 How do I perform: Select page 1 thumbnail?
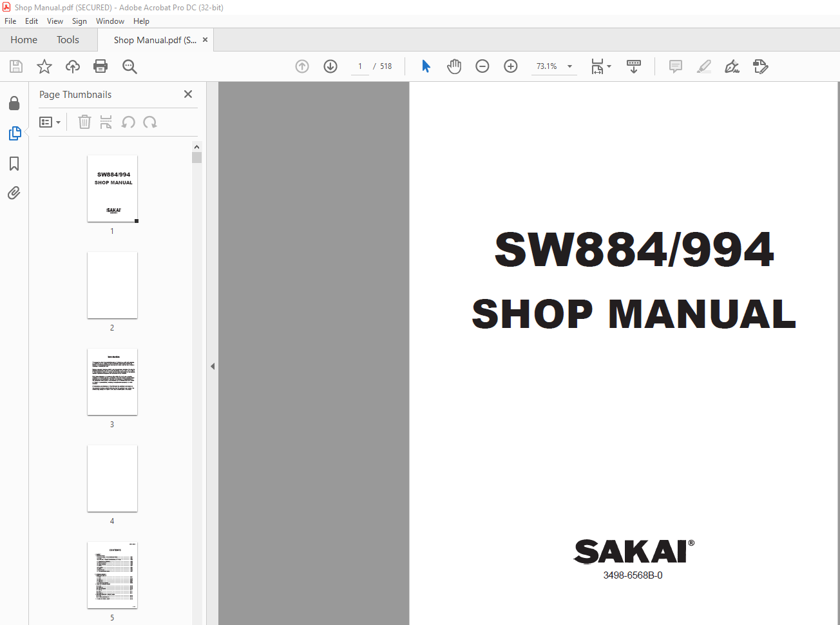(112, 189)
